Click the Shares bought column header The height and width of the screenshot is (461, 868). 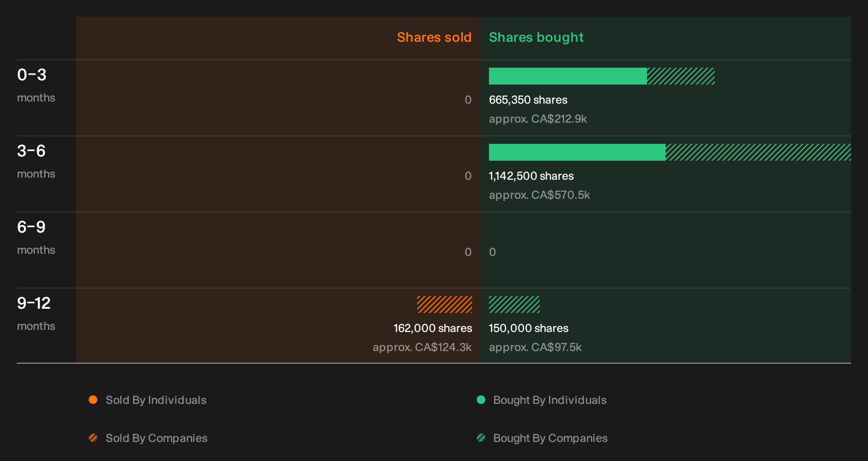point(536,38)
